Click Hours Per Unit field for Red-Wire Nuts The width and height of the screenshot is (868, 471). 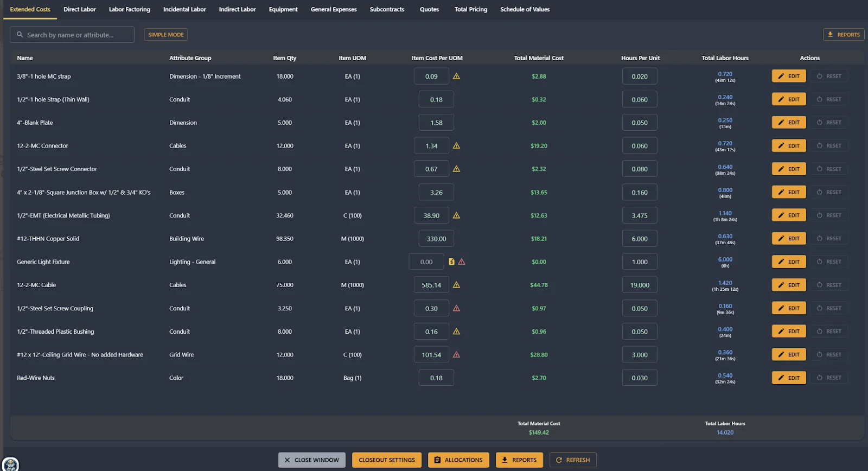[x=640, y=378]
